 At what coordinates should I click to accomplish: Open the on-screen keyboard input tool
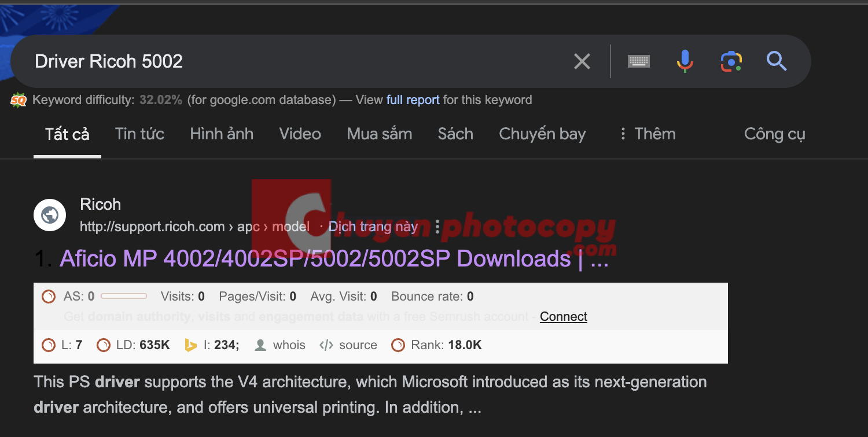(639, 61)
